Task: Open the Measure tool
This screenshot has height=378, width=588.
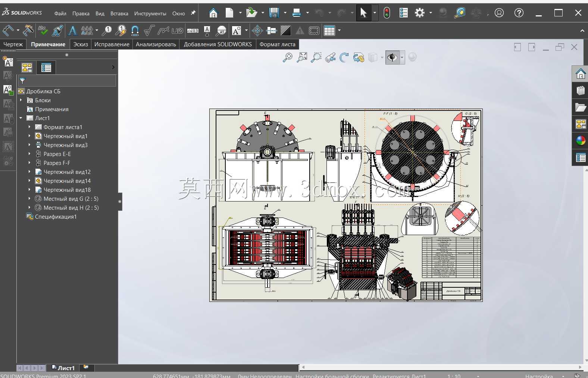Action: point(460,13)
